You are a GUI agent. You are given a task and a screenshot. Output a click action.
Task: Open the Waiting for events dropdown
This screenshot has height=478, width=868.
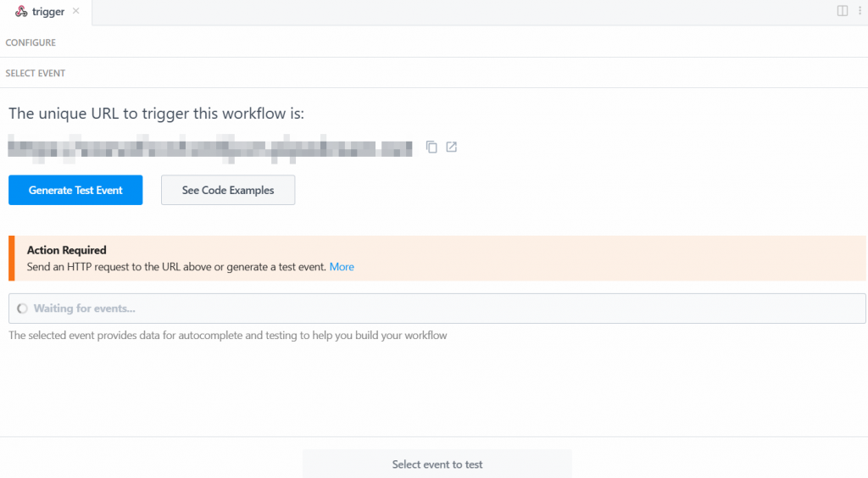[x=437, y=308]
